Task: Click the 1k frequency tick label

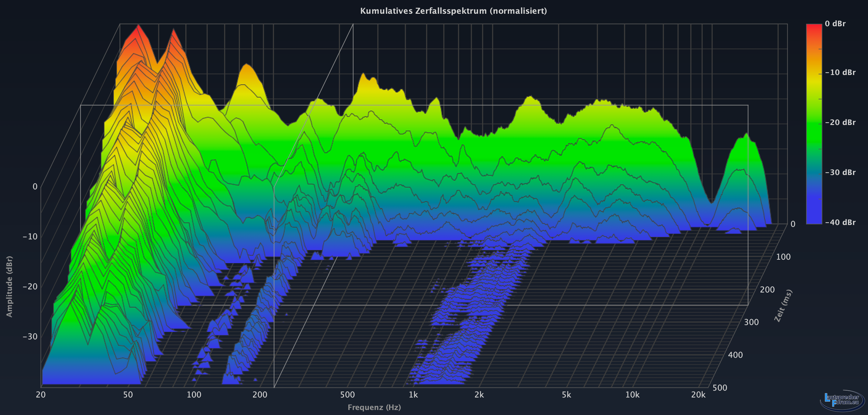Action: tap(413, 395)
